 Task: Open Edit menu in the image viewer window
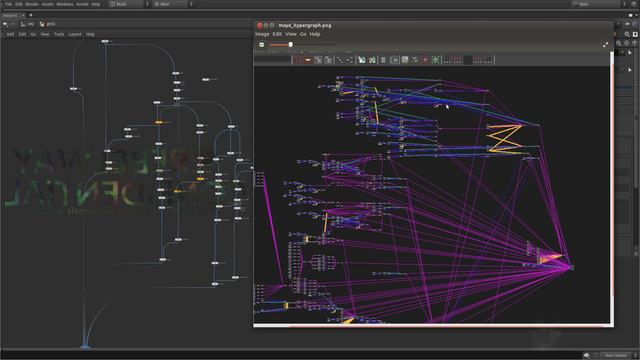pos(277,34)
